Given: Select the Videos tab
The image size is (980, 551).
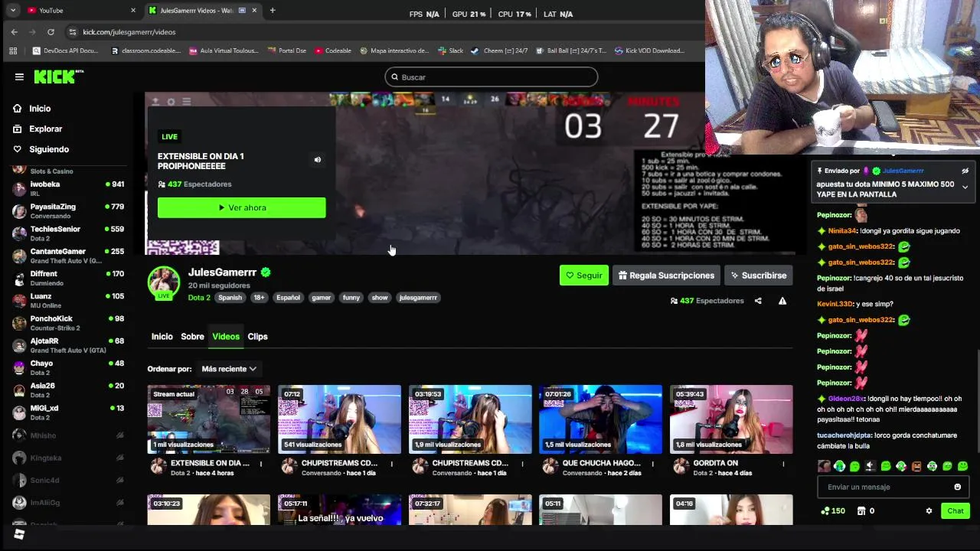Looking at the screenshot, I should click(226, 337).
